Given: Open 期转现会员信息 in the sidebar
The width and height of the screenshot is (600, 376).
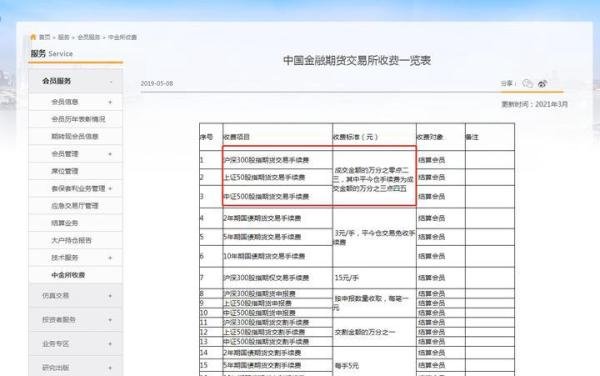Looking at the screenshot, I should (x=75, y=137).
